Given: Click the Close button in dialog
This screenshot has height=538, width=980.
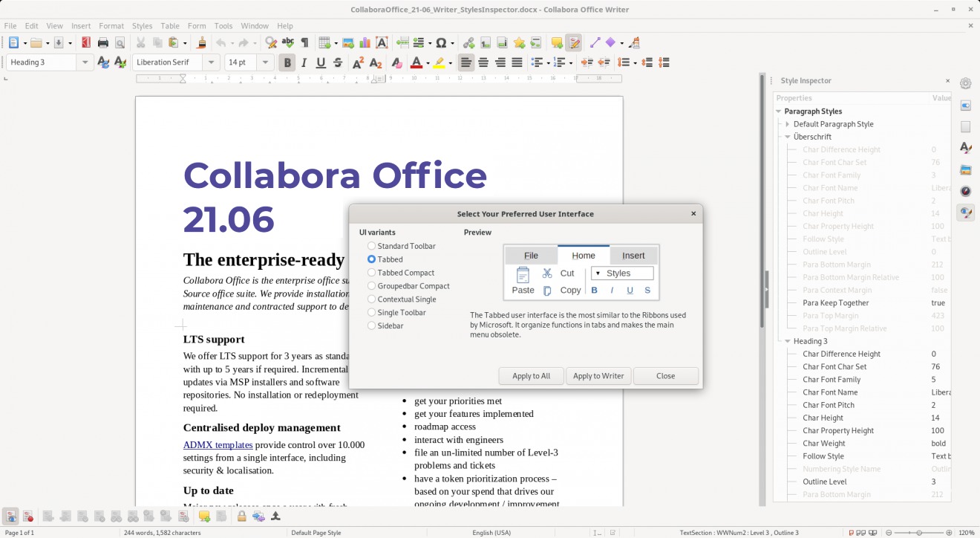Looking at the screenshot, I should point(666,376).
